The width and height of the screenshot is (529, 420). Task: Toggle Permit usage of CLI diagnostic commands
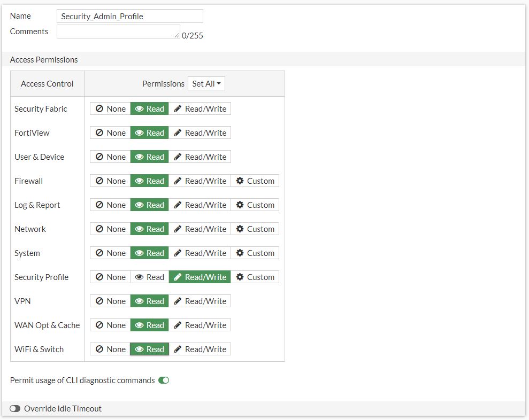[x=164, y=380]
